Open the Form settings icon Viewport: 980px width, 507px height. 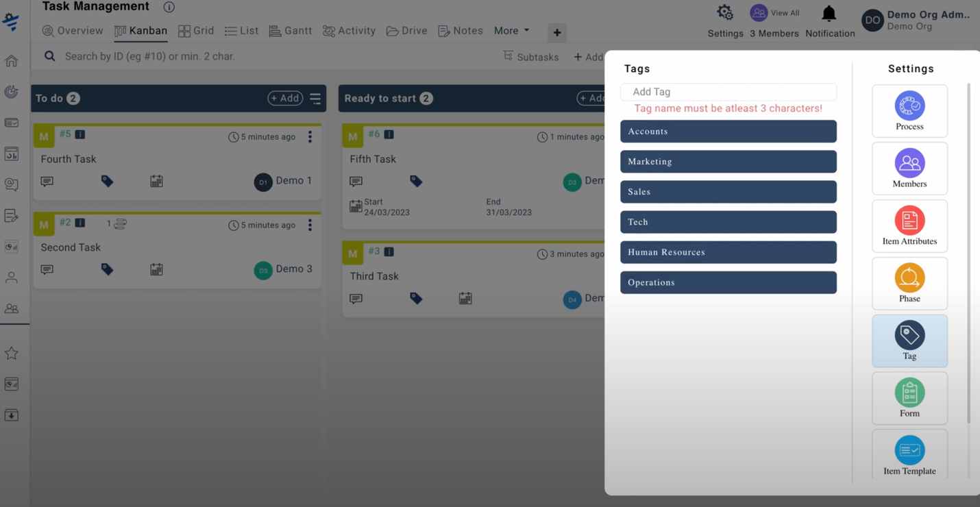point(909,393)
